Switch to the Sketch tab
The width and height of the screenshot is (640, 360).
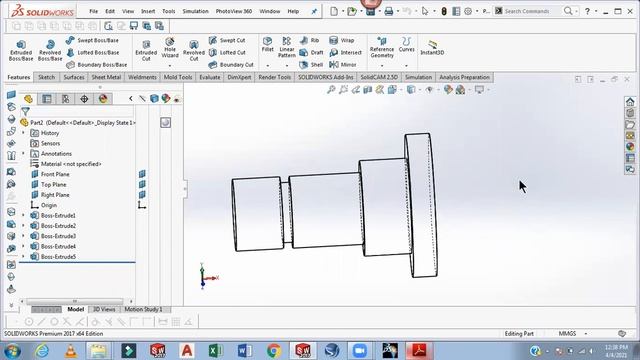point(47,77)
